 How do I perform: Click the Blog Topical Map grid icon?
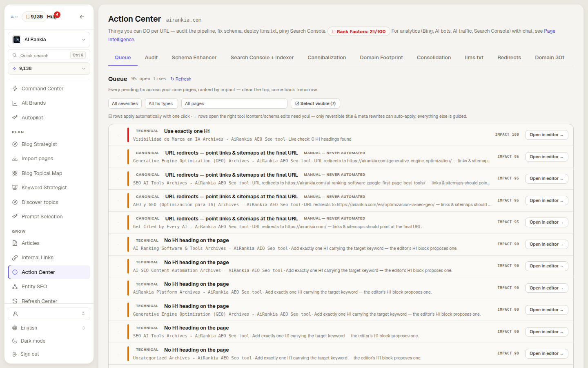15,173
